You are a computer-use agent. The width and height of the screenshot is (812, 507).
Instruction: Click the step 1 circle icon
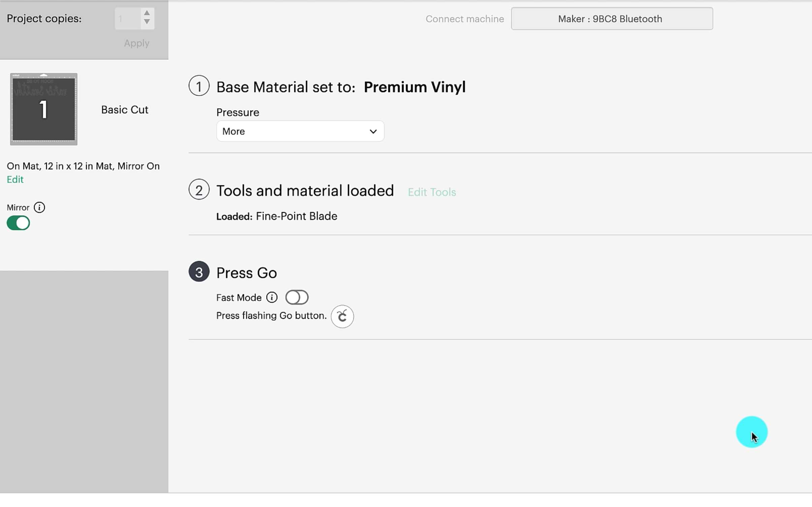click(x=199, y=86)
